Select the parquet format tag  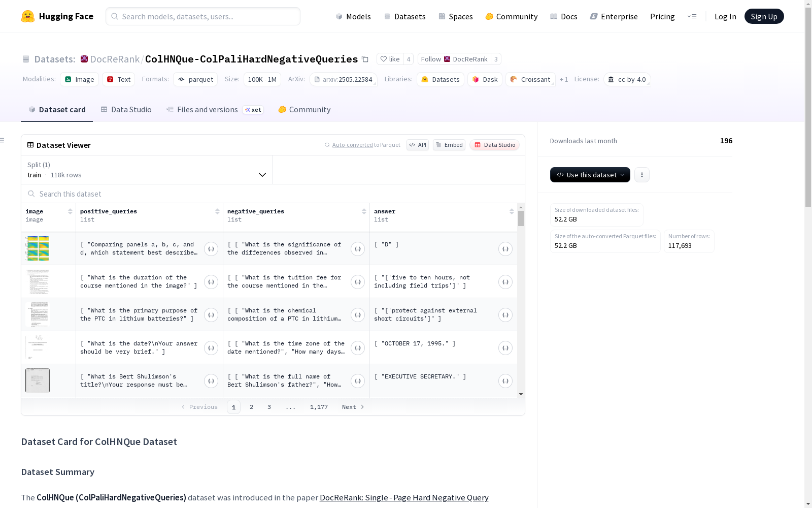(195, 79)
